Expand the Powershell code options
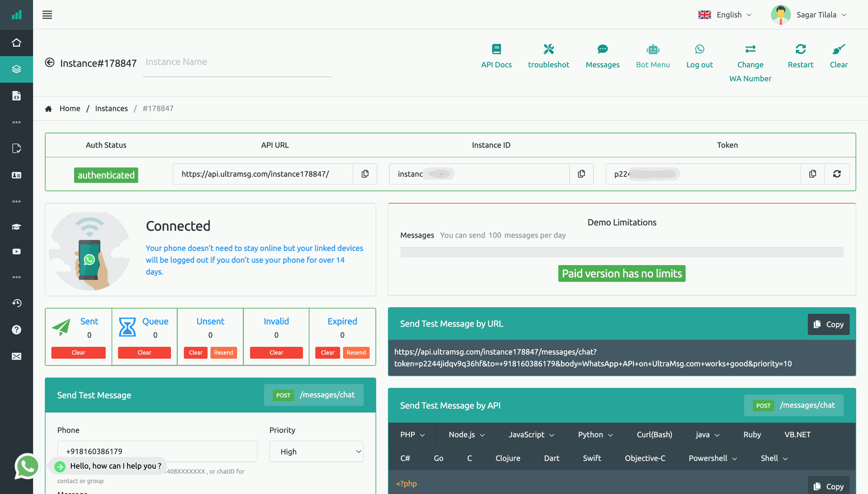The image size is (868, 494). [713, 458]
